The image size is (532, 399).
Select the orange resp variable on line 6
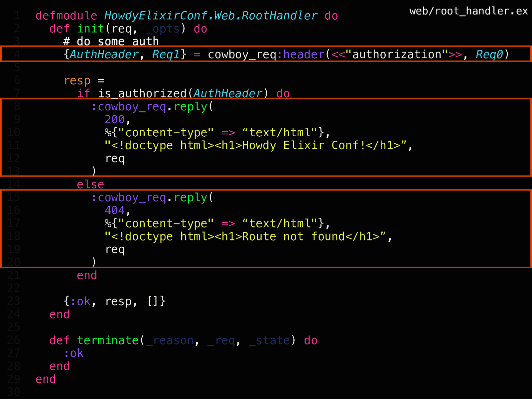click(77, 81)
